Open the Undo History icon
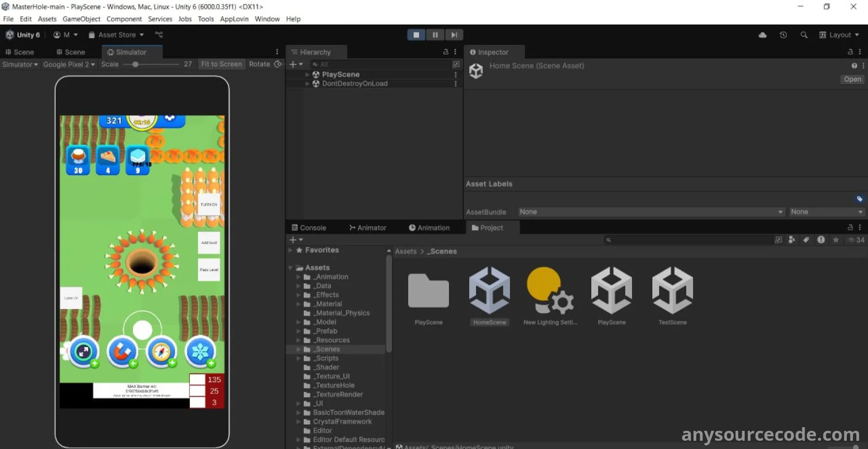The image size is (868, 449). pyautogui.click(x=783, y=35)
